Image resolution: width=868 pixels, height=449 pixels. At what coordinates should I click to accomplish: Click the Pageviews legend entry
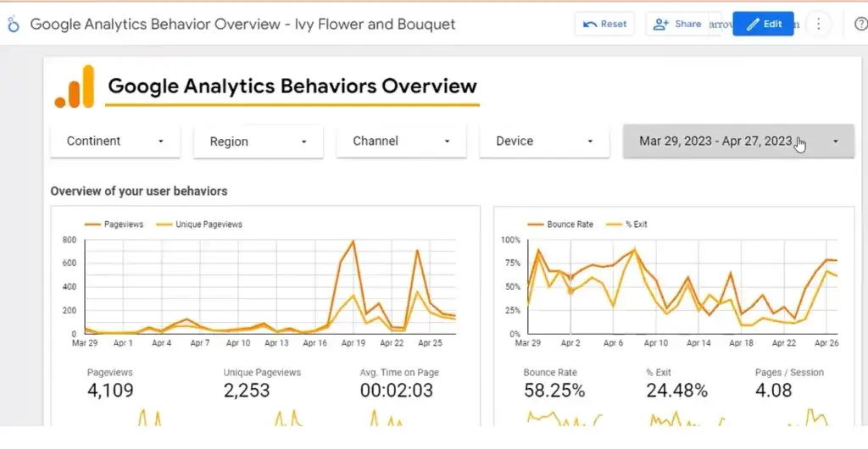[114, 224]
